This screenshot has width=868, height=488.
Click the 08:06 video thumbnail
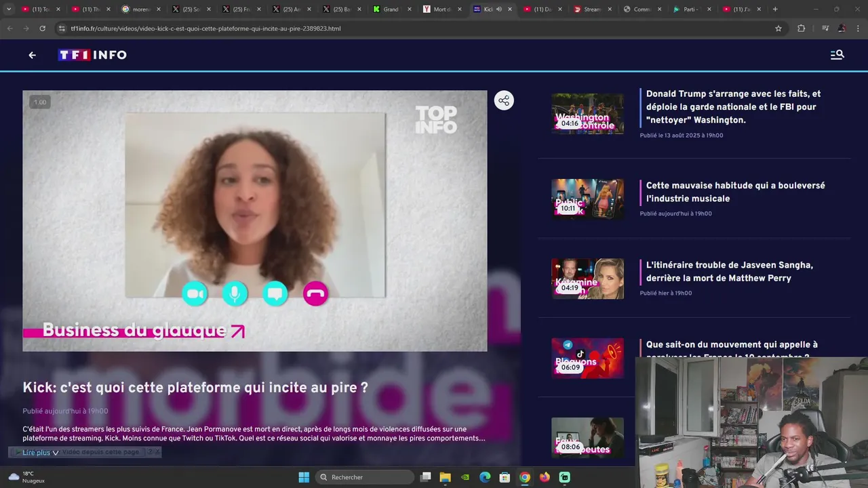tap(587, 437)
